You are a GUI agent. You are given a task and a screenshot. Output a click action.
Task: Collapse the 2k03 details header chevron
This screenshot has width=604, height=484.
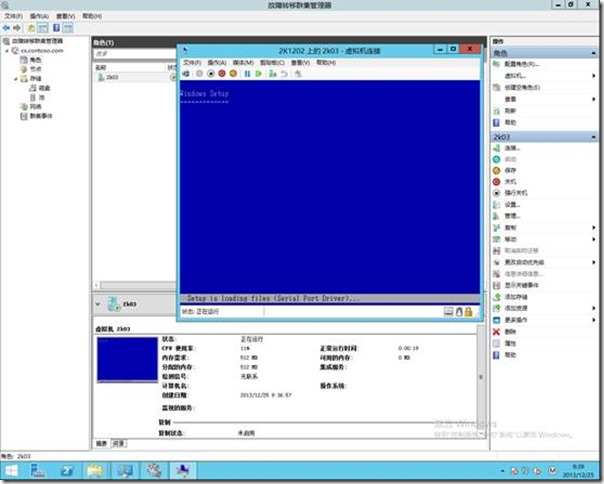97,304
